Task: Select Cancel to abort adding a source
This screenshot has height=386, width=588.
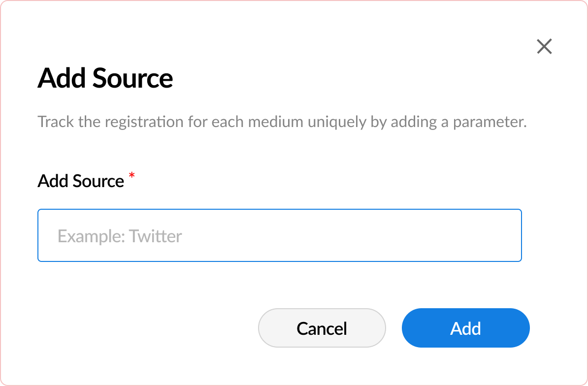Action: (x=322, y=328)
